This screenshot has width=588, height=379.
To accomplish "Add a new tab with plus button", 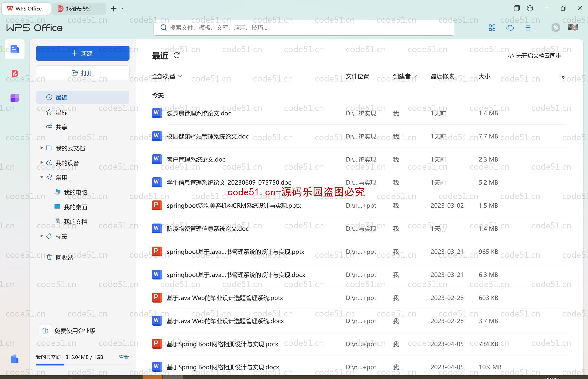I will 114,9.
